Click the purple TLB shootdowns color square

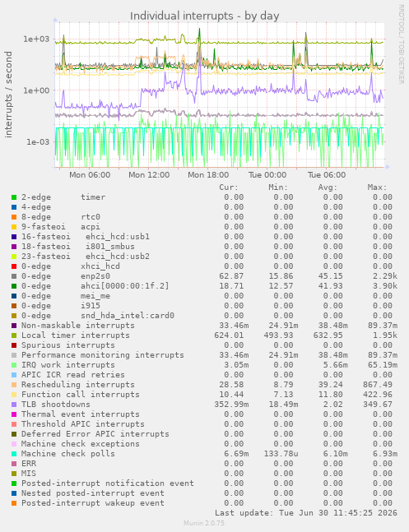coord(14,405)
